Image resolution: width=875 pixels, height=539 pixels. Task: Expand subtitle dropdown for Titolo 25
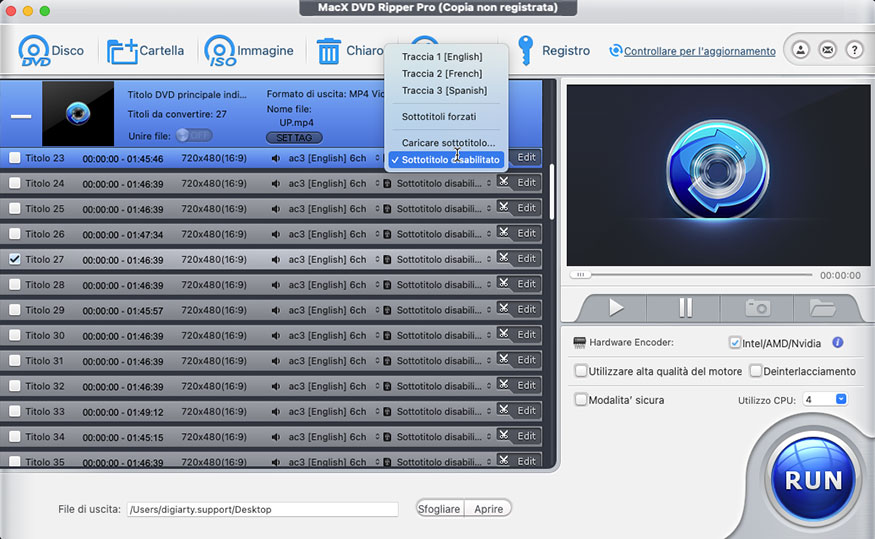click(x=489, y=209)
